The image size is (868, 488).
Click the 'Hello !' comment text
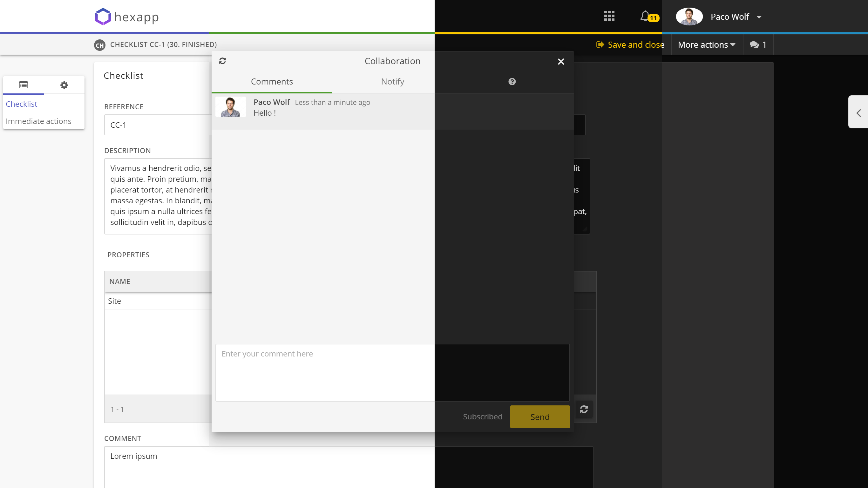(265, 113)
